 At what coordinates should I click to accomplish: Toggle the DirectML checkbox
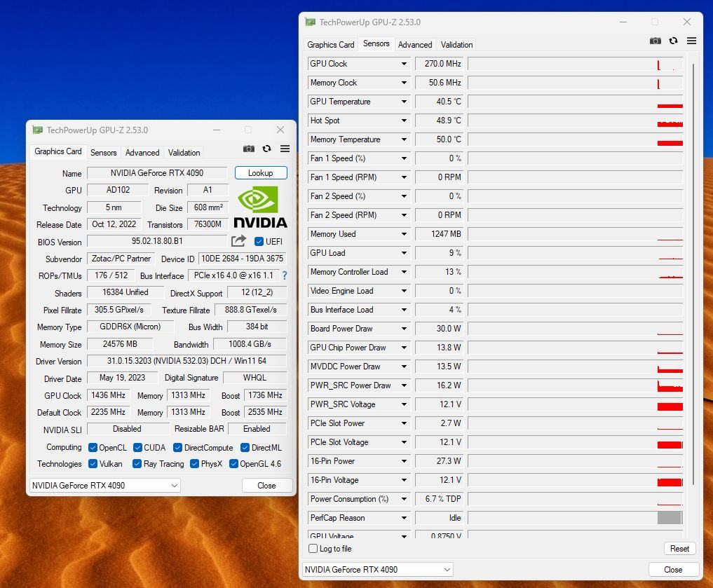[245, 448]
